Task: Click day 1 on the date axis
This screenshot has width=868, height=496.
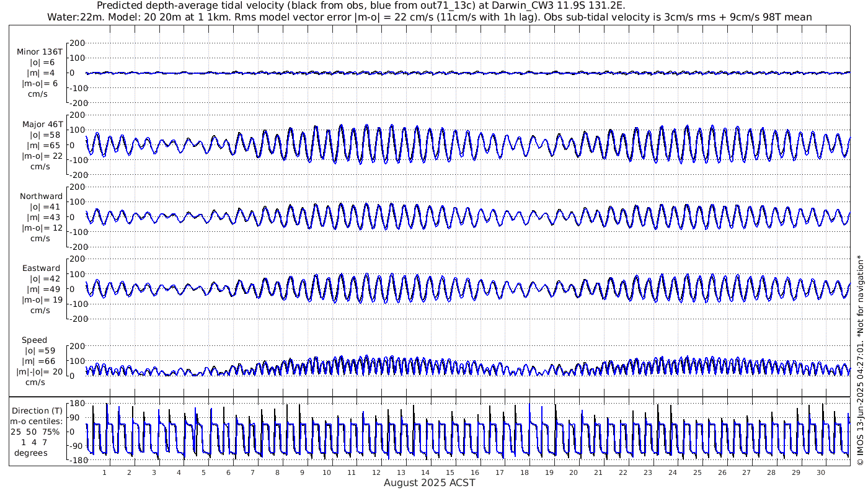Action: tap(104, 472)
